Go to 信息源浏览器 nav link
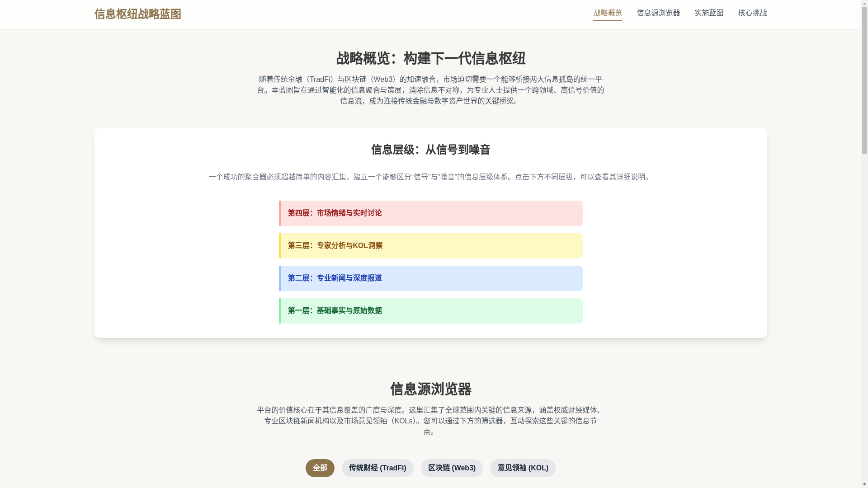Viewport: 868px width, 488px height. 658,13
